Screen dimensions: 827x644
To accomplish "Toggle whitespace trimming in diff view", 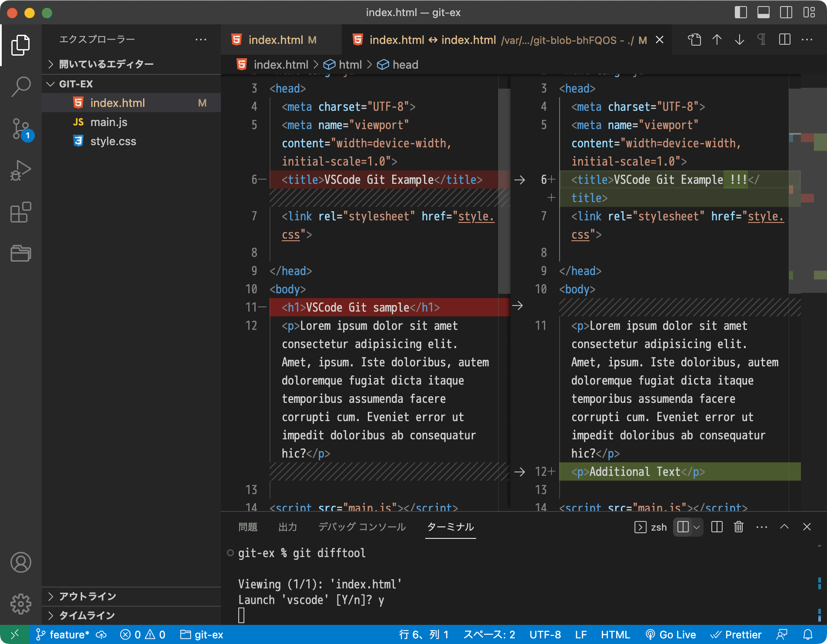I will pyautogui.click(x=762, y=40).
